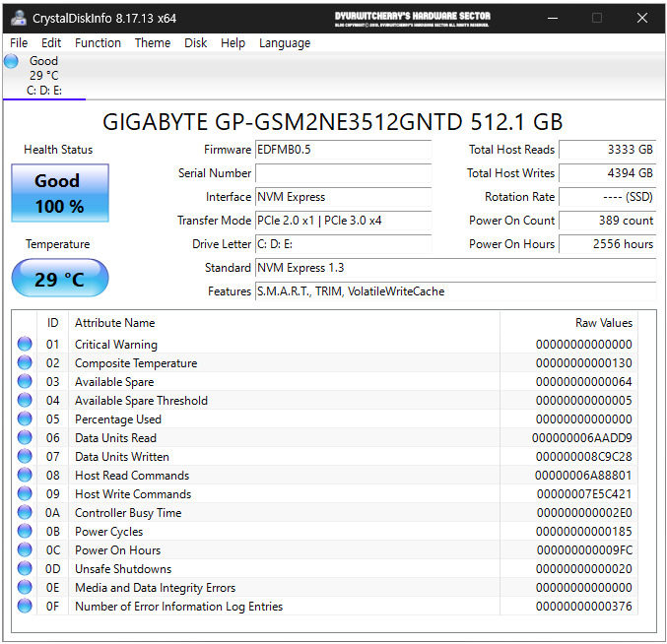The width and height of the screenshot is (667, 644).
Task: Click Total Host Reads value 3333 GB
Action: [x=608, y=150]
